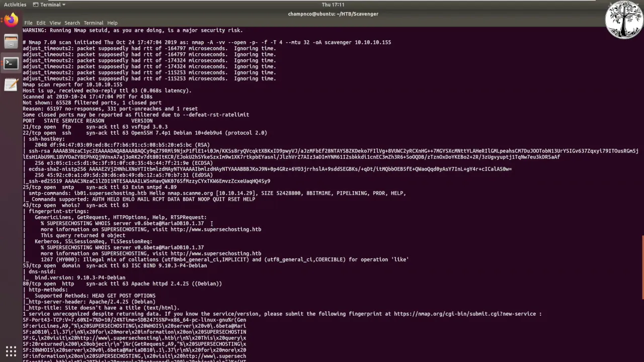Viewport: 644px width, 362px height.
Task: Click the '25/tcp open smtp' Exim line
Action: tap(100, 187)
